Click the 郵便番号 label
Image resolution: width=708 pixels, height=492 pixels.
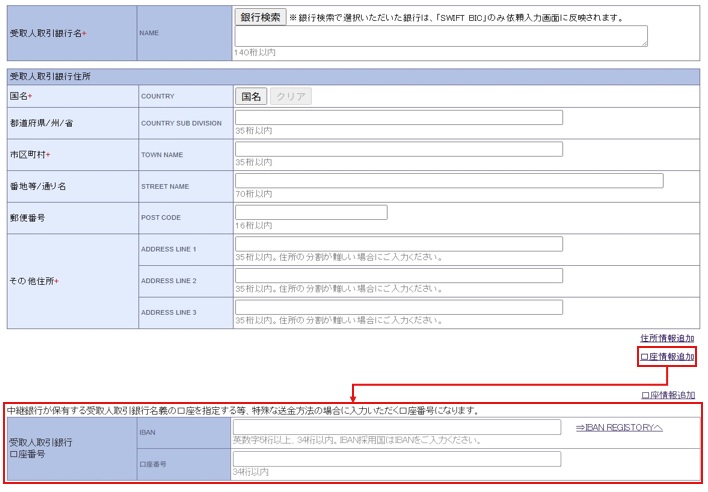click(x=27, y=218)
